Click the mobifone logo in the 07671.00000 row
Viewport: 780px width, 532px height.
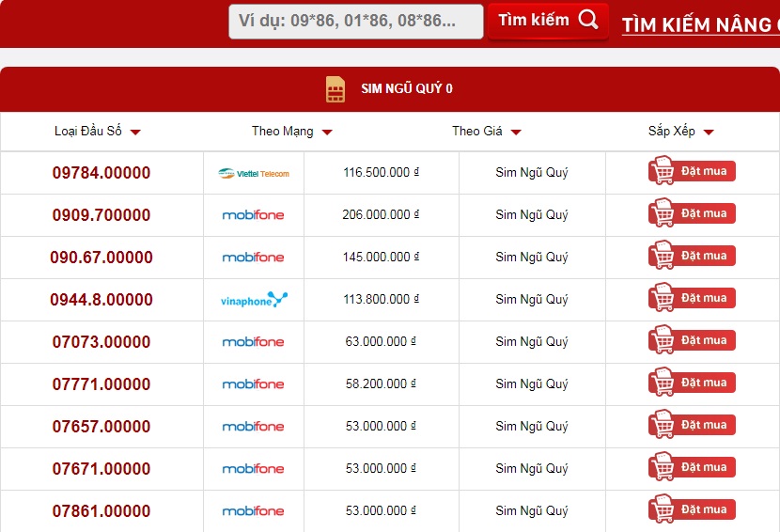click(253, 469)
